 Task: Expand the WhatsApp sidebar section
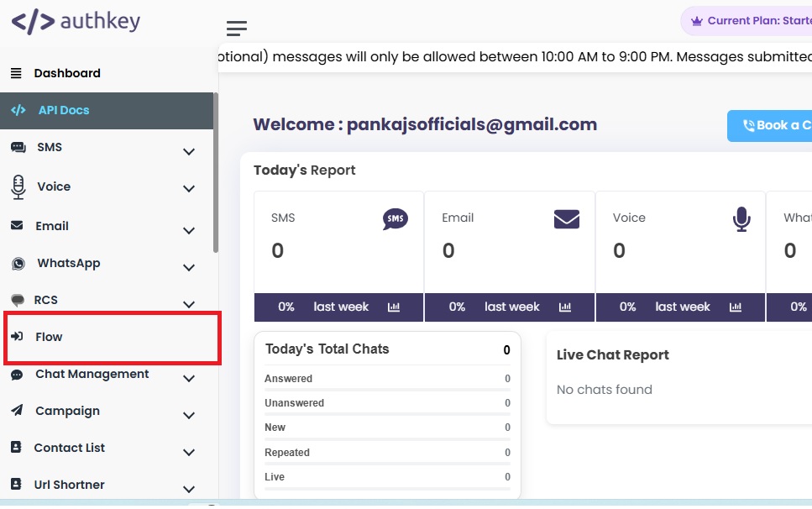(x=189, y=267)
